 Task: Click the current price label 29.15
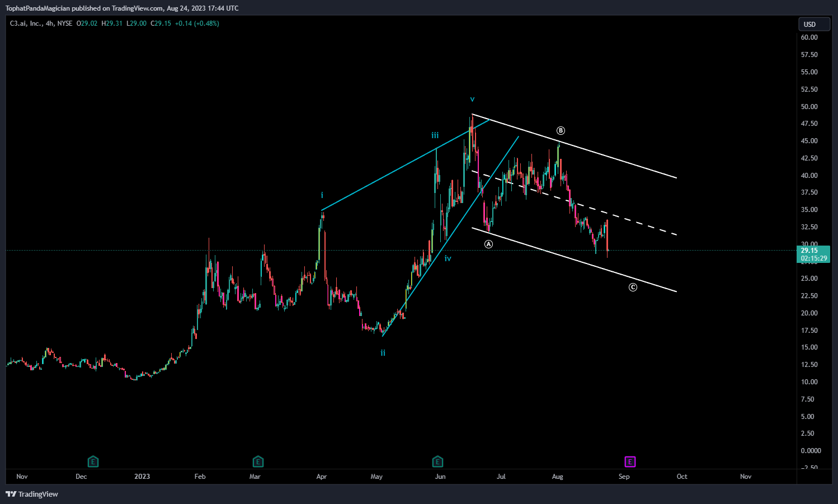pyautogui.click(x=809, y=251)
